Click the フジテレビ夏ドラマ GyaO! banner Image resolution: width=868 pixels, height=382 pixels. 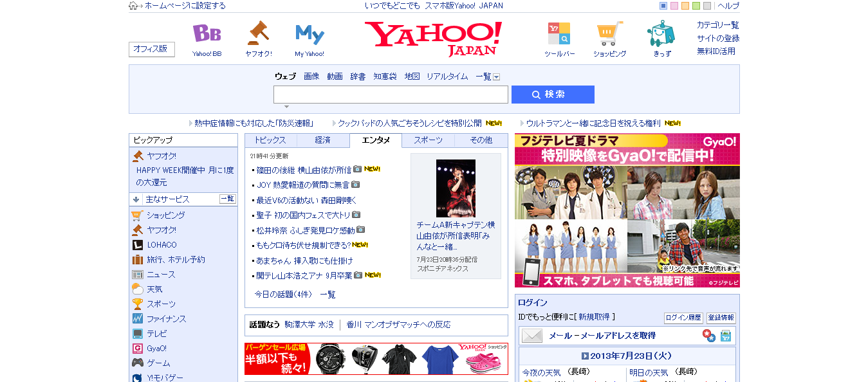[627, 210]
